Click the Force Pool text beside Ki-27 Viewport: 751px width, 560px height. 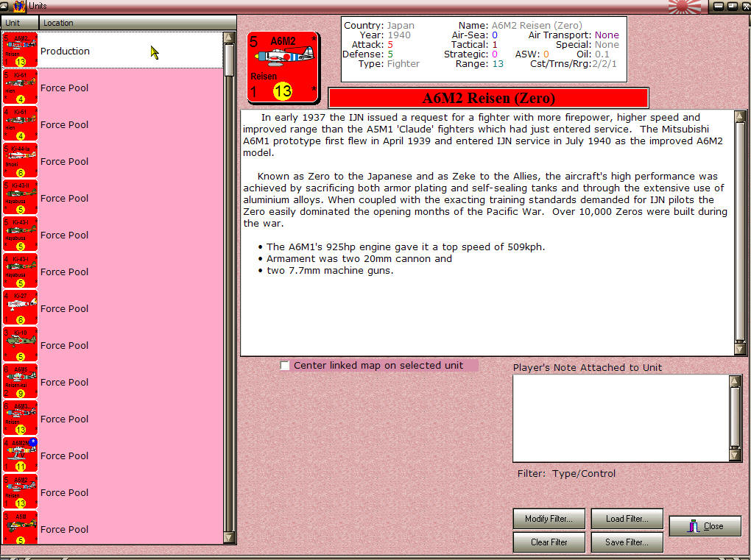pyautogui.click(x=64, y=309)
